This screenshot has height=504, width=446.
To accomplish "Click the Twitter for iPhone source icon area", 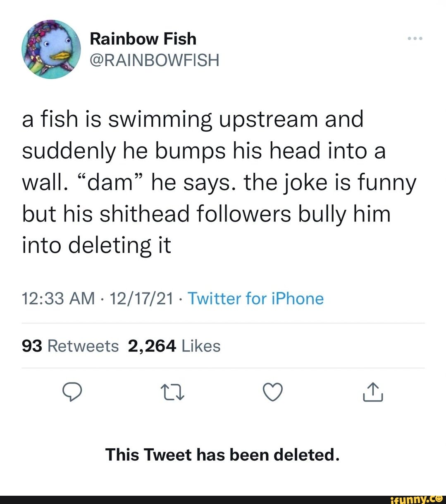I will (255, 298).
